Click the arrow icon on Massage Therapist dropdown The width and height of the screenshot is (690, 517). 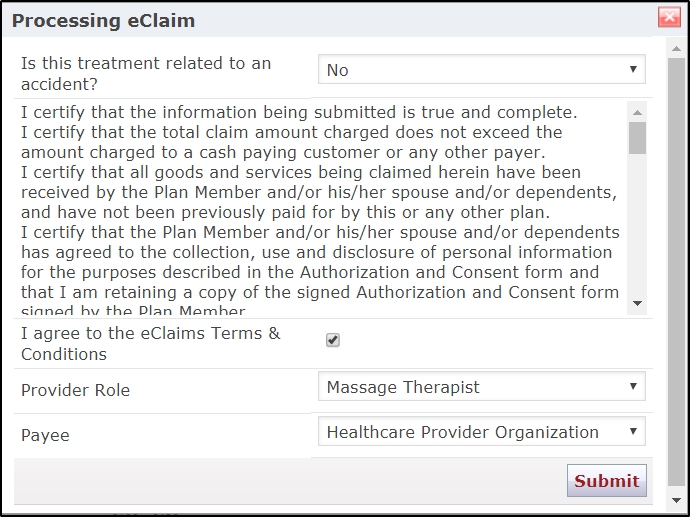pyautogui.click(x=633, y=386)
